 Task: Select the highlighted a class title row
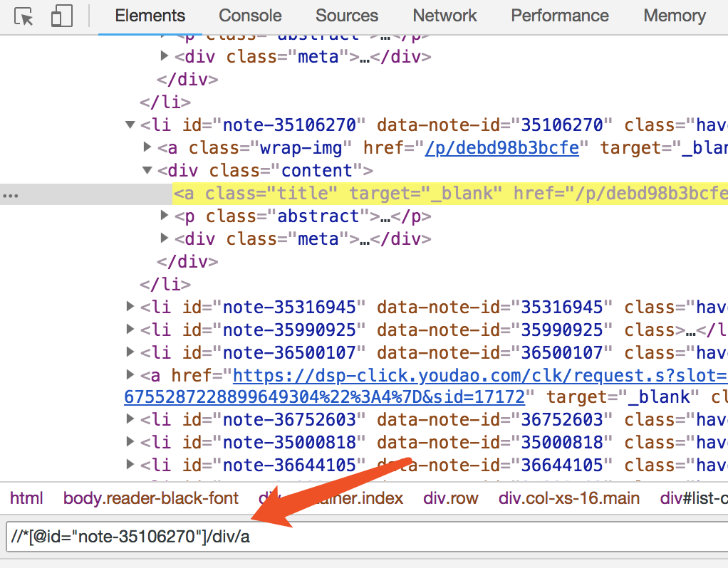[450, 194]
